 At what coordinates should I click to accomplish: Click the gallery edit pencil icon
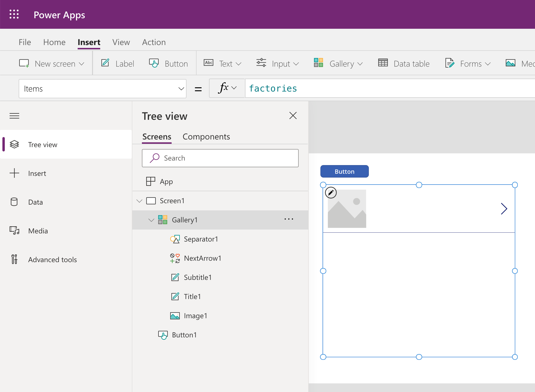pos(331,193)
